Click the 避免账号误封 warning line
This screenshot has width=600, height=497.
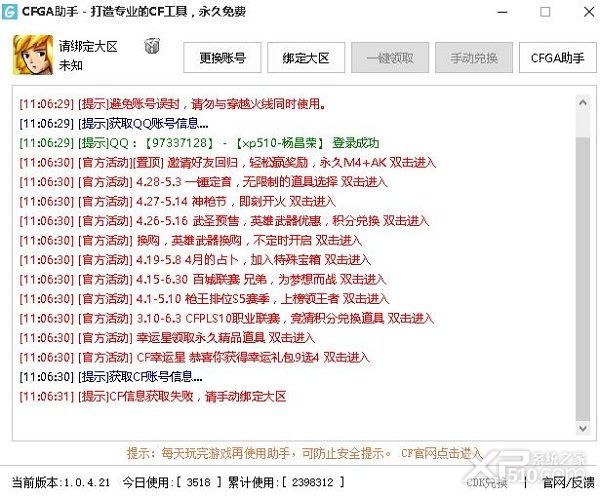(x=173, y=104)
